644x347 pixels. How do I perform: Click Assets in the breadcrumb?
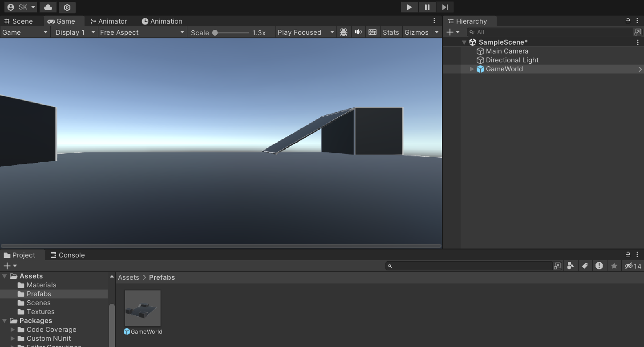129,277
